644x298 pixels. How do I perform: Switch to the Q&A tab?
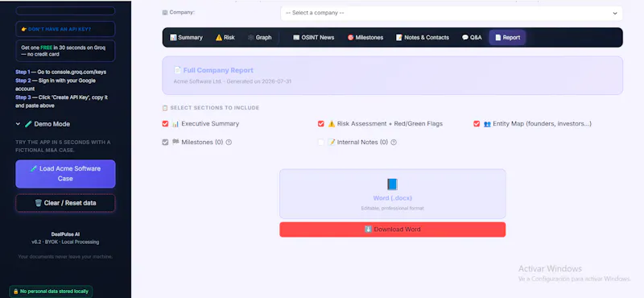(x=472, y=37)
